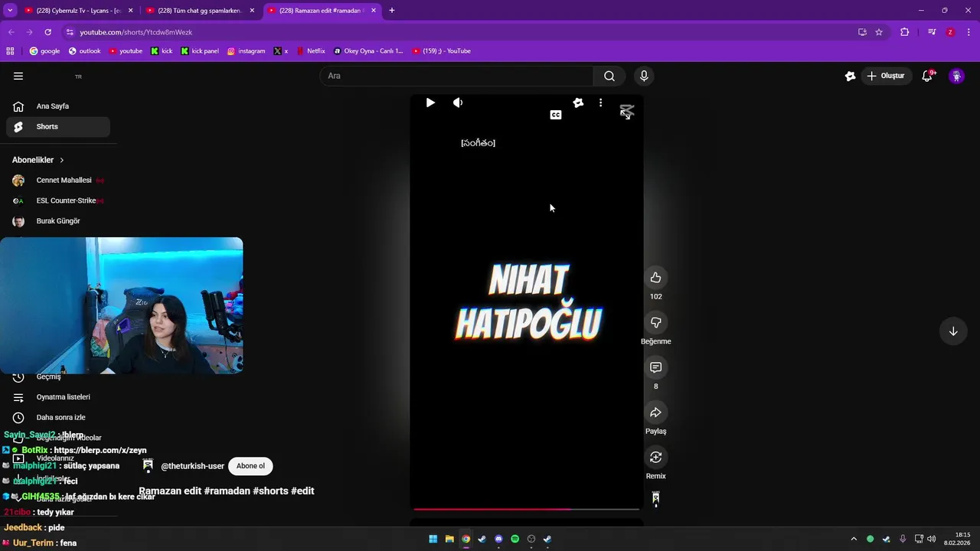980x551 pixels.
Task: Bookmark this page with the star
Action: coord(879,32)
